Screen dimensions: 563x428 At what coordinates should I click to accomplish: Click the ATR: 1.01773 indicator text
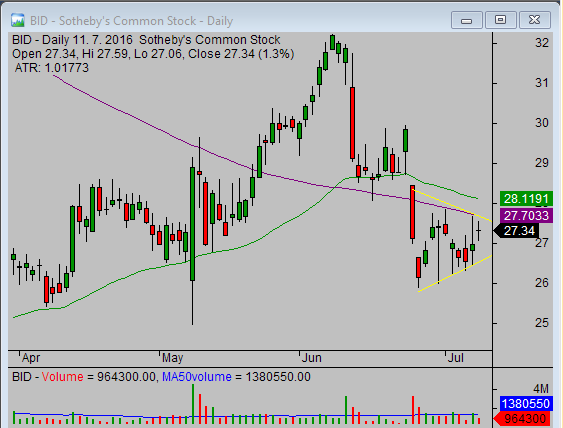pos(52,68)
